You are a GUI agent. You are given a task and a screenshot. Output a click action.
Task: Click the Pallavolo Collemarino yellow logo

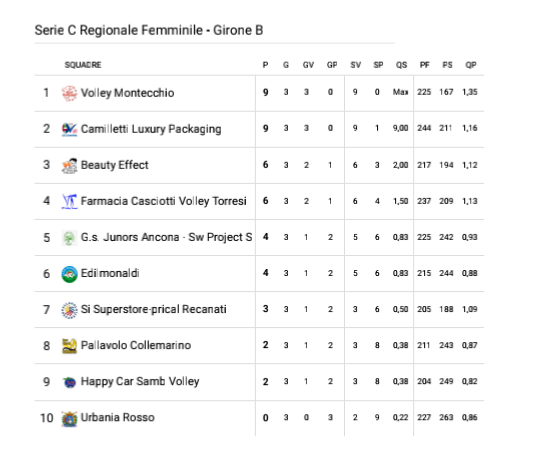coord(69,346)
